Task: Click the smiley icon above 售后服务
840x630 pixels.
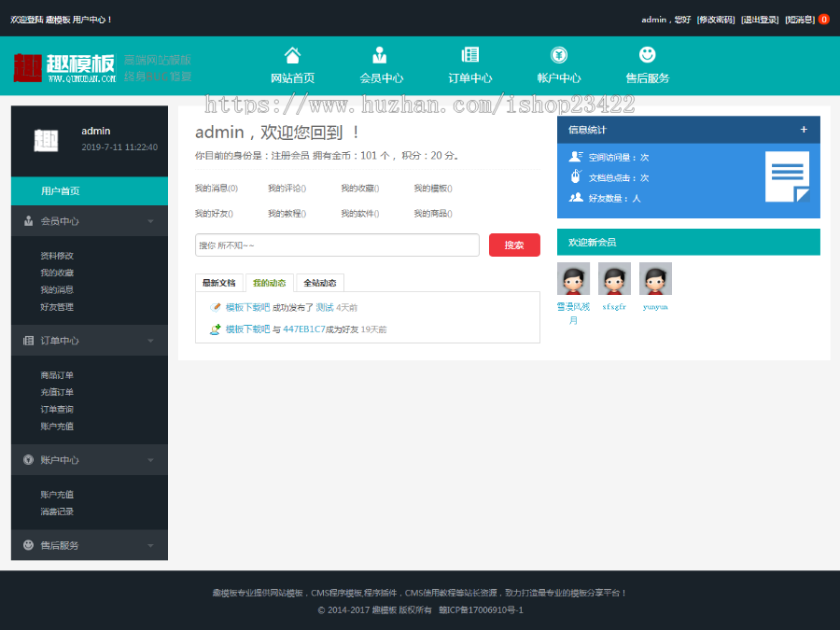Action: click(x=647, y=55)
